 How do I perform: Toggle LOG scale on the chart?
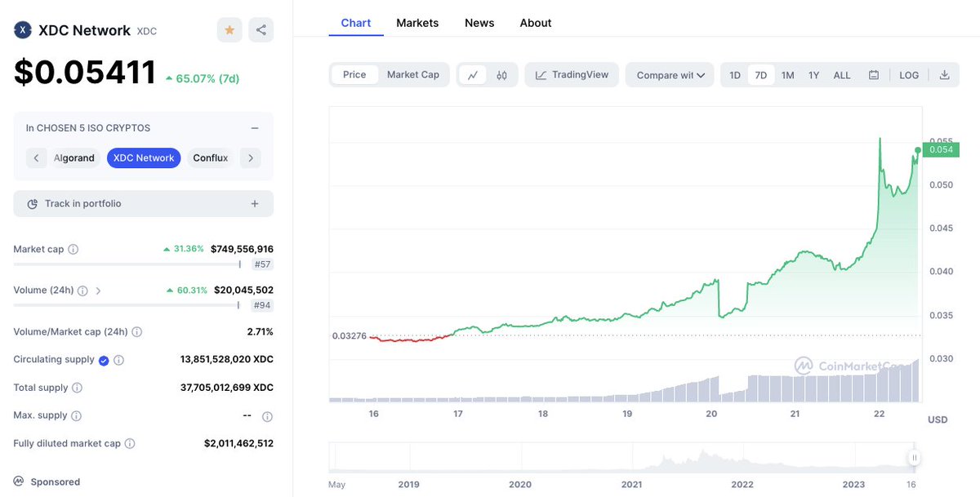908,74
